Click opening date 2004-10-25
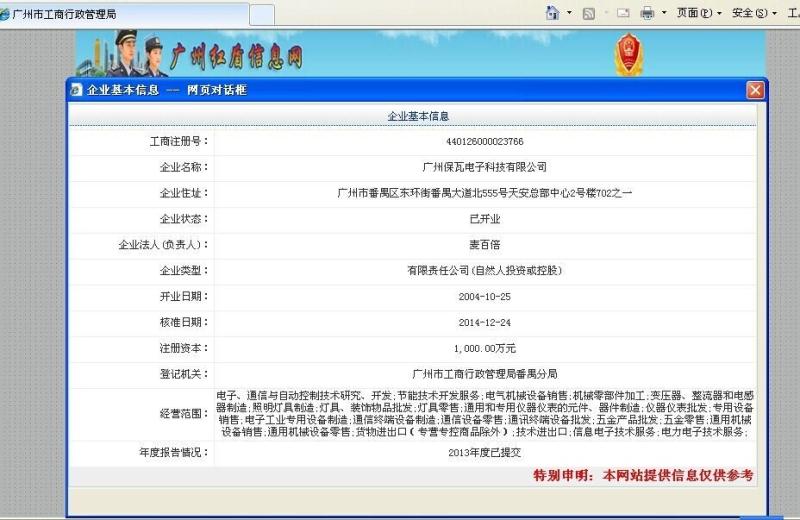 point(485,297)
